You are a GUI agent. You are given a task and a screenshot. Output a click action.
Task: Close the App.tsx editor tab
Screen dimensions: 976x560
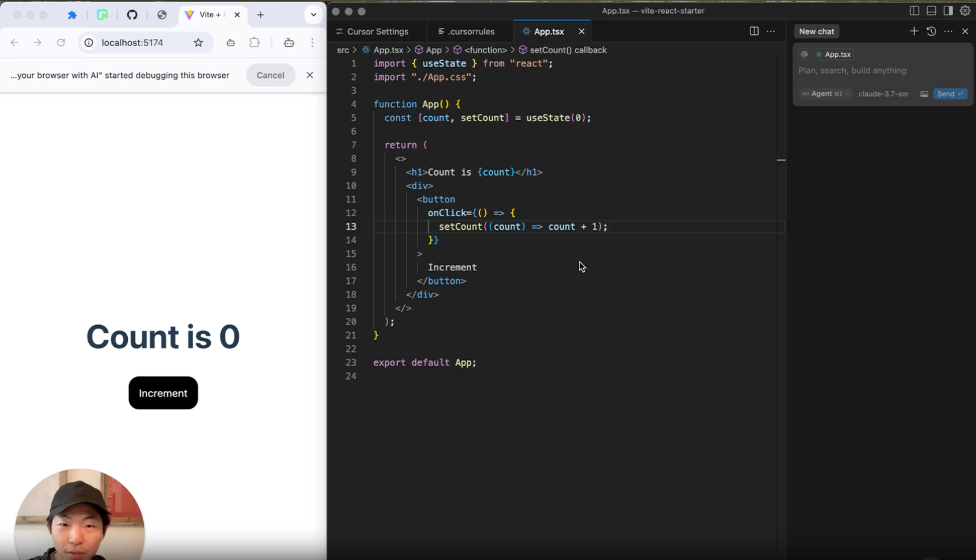(582, 32)
